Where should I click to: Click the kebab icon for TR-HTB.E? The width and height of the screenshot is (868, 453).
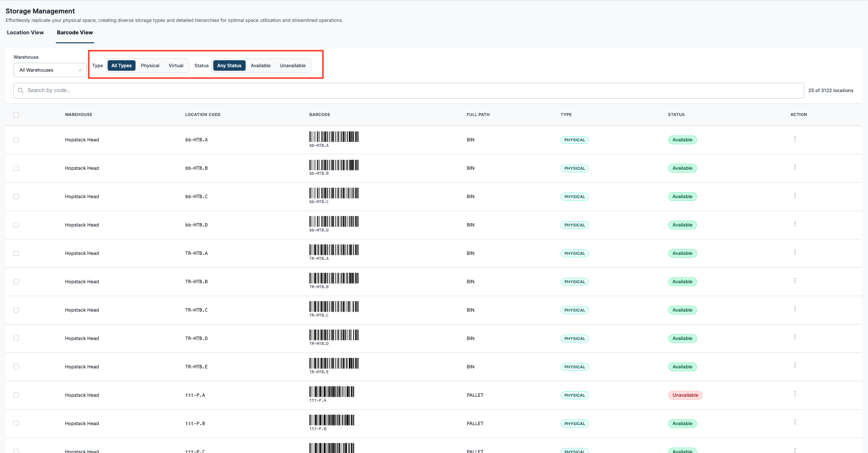(x=795, y=365)
